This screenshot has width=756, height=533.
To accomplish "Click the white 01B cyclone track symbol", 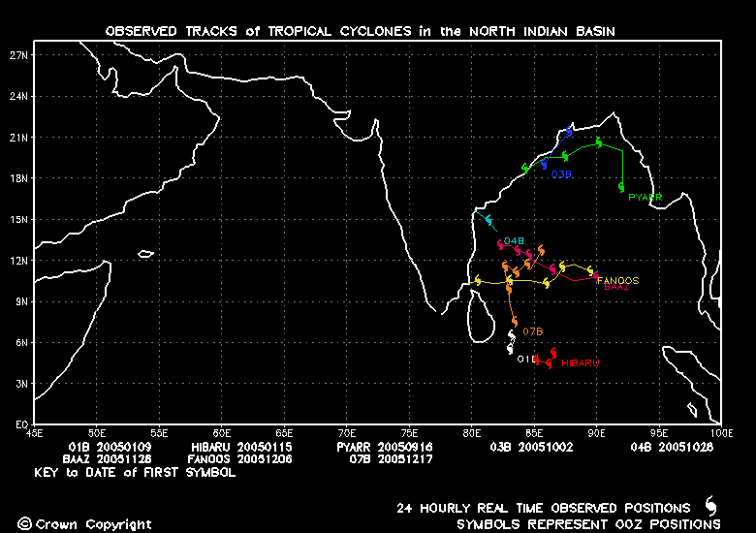I will tap(511, 338).
